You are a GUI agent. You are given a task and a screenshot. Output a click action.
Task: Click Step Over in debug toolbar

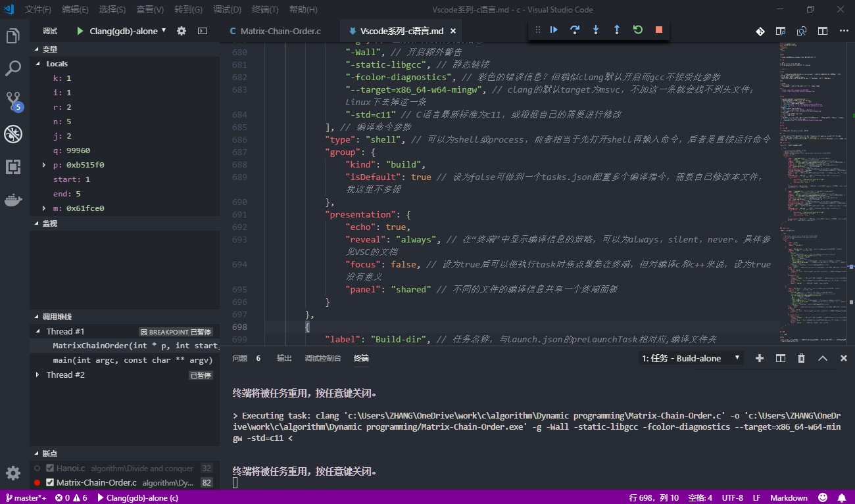coord(575,30)
